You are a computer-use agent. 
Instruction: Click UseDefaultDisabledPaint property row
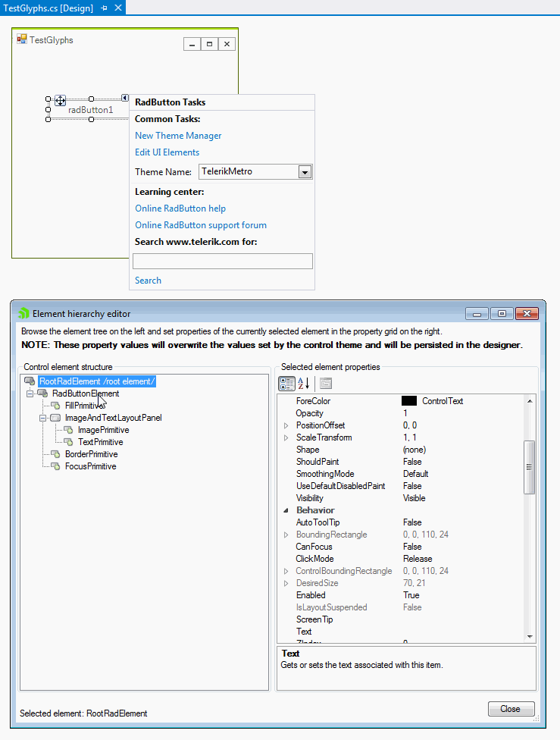click(402, 486)
